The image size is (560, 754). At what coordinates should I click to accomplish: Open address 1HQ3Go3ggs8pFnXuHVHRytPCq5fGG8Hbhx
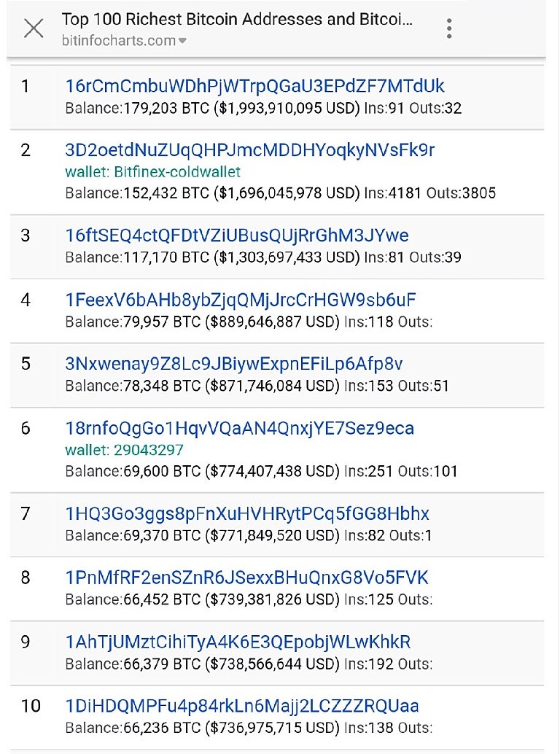point(247,513)
